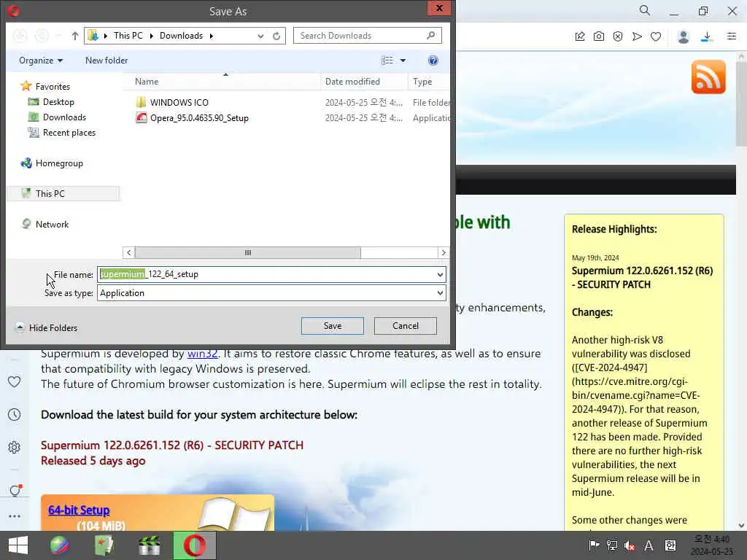Click the network tray icon

[612, 545]
